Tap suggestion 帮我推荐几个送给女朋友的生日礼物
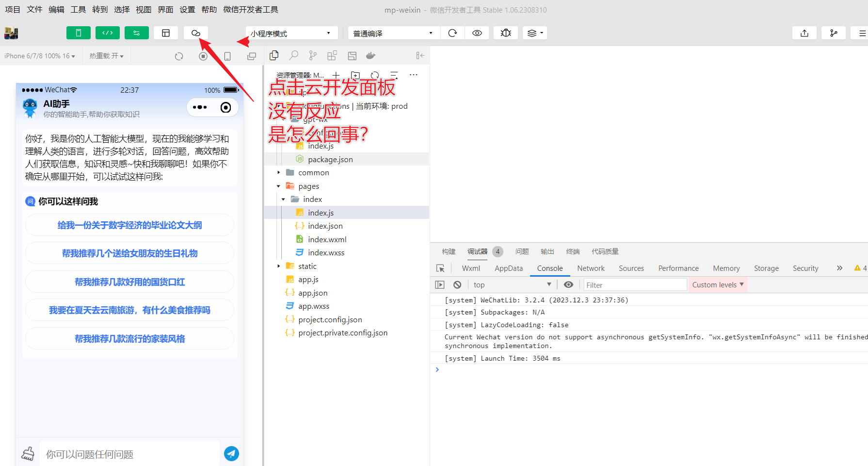Screen dimensions: 868x466 (x=129, y=253)
